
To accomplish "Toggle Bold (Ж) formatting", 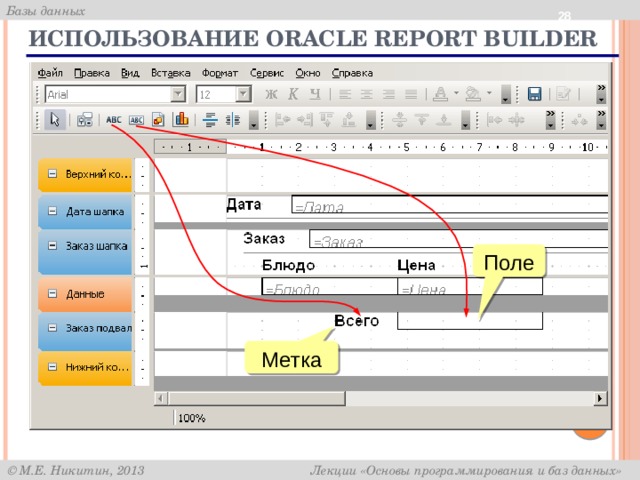I will point(271,95).
